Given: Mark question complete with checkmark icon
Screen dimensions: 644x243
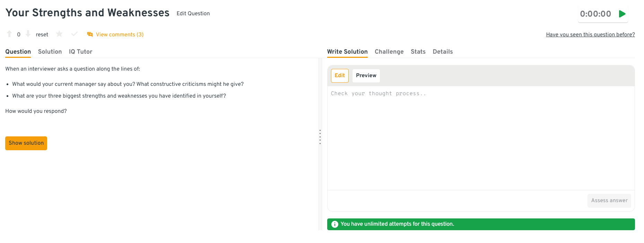Looking at the screenshot, I should tap(74, 34).
